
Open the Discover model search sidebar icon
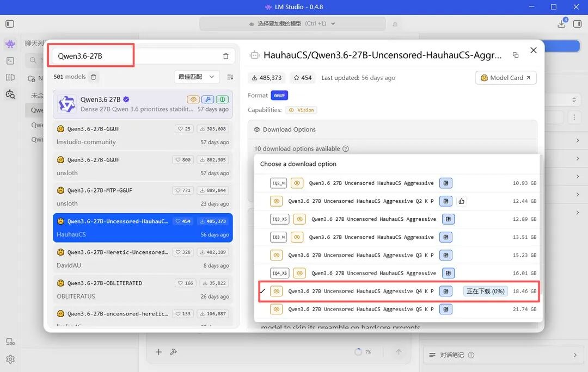10,94
